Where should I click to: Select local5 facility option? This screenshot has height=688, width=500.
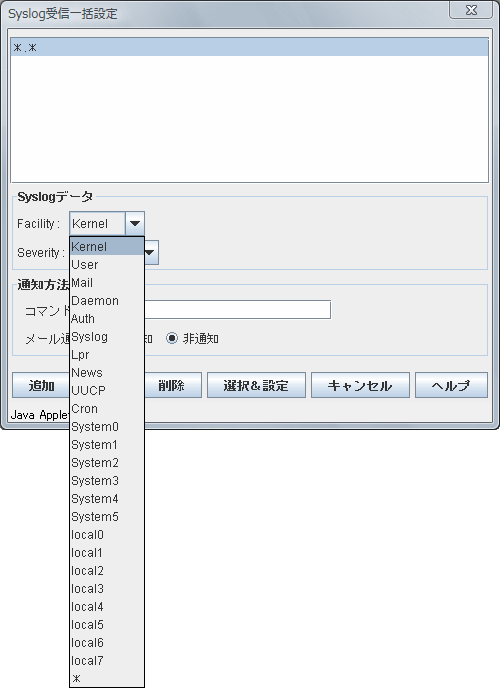tap(107, 624)
